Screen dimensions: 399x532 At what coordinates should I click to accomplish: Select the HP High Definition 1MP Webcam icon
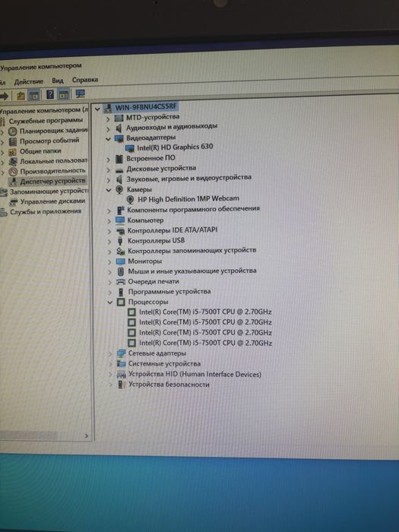point(130,200)
